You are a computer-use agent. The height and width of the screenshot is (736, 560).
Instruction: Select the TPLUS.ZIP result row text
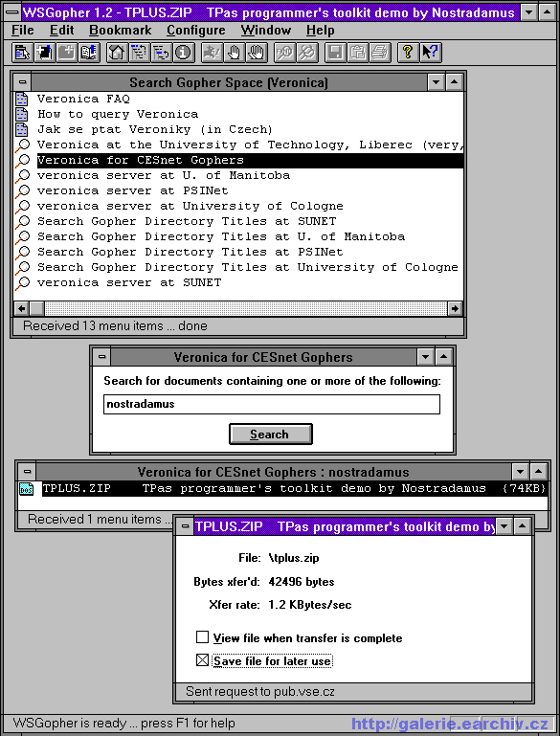pos(294,489)
